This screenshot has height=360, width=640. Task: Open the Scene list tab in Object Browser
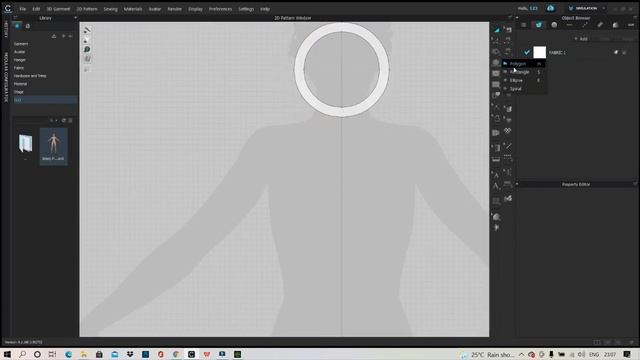click(524, 25)
